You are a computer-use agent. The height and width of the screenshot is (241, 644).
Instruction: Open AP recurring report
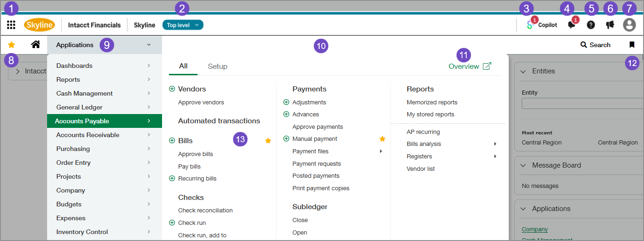click(423, 132)
